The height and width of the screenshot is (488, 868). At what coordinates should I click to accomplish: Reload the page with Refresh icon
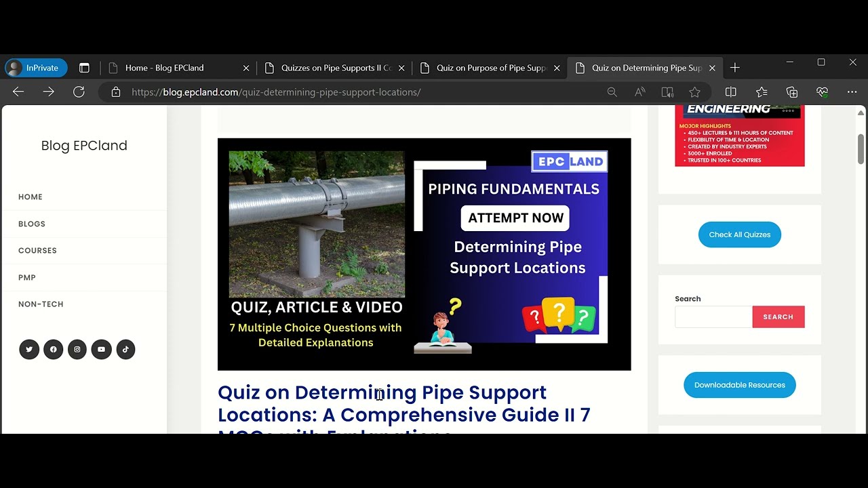point(79,92)
